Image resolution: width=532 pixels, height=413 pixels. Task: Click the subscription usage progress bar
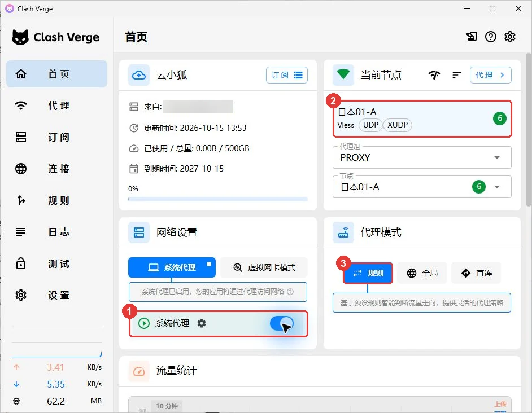tap(218, 199)
